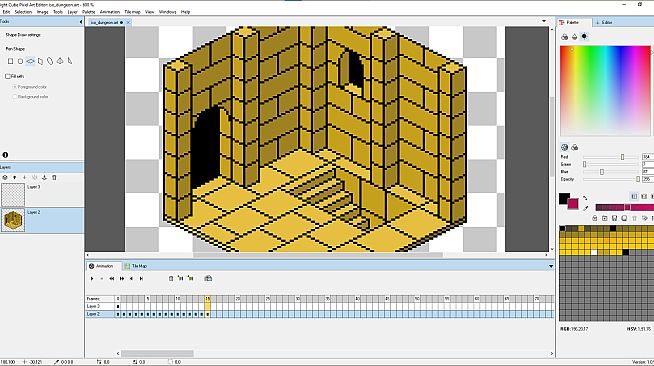Choose the Background color radio option
Screen dimensions: 654x366
[15, 97]
